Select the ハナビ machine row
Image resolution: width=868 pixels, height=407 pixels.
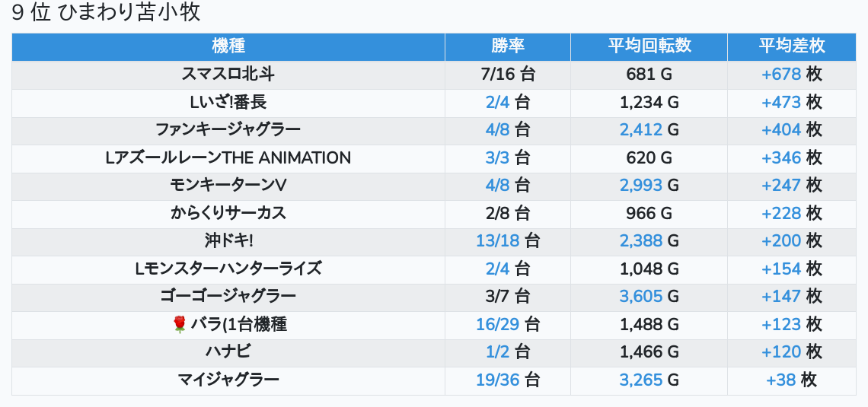click(228, 351)
